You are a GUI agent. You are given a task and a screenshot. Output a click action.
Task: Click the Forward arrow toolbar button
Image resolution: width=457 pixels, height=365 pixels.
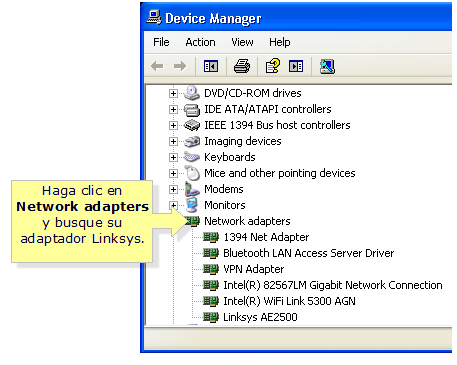[x=180, y=66]
